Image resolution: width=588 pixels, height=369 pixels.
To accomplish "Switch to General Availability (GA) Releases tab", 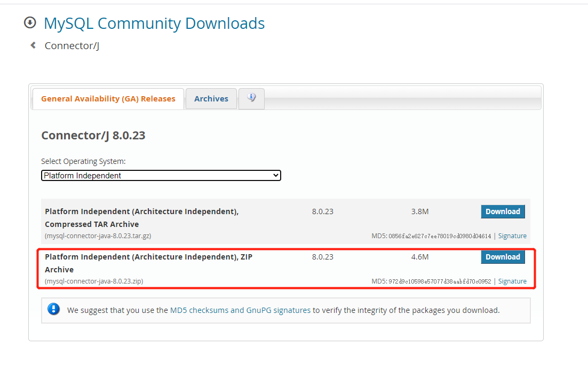I will [x=108, y=99].
